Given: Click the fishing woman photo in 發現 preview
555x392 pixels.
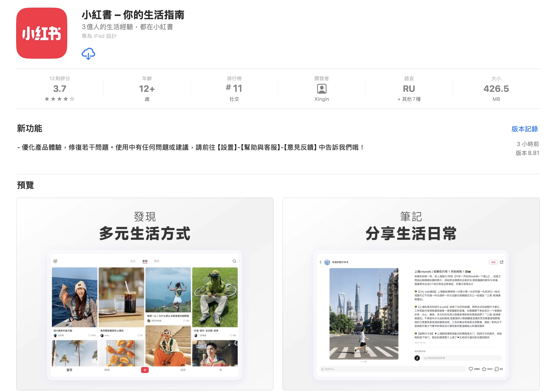Looking at the screenshot, I should [x=74, y=297].
